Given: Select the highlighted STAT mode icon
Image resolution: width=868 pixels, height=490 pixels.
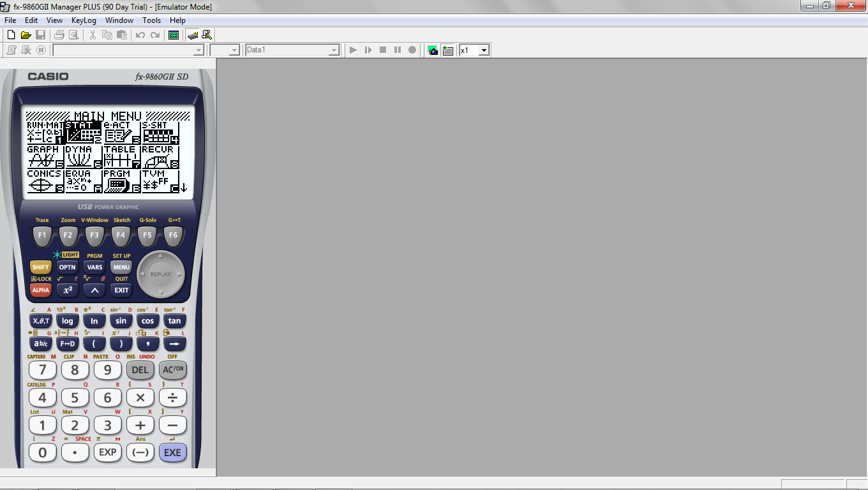Looking at the screenshot, I should click(84, 133).
